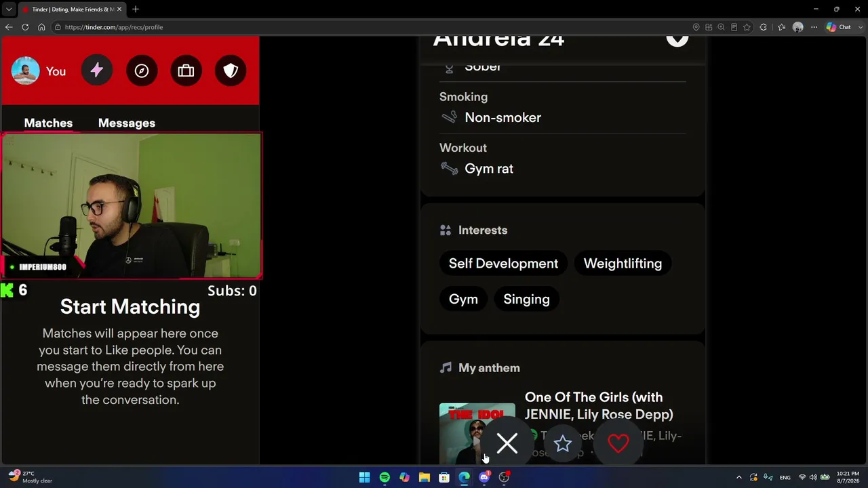The height and width of the screenshot is (488, 868).
Task: Tap the Nope X button
Action: [507, 443]
